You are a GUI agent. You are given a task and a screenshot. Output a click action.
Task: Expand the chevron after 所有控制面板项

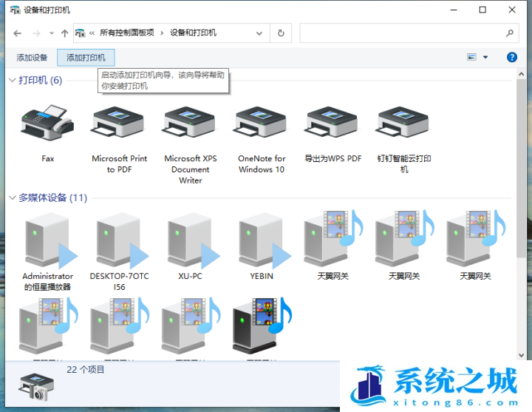(162, 33)
